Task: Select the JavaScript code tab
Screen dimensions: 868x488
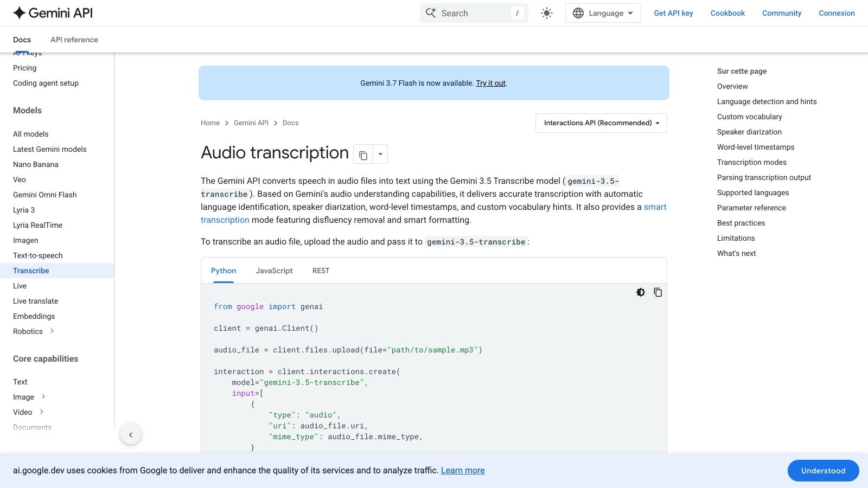Action: point(274,271)
